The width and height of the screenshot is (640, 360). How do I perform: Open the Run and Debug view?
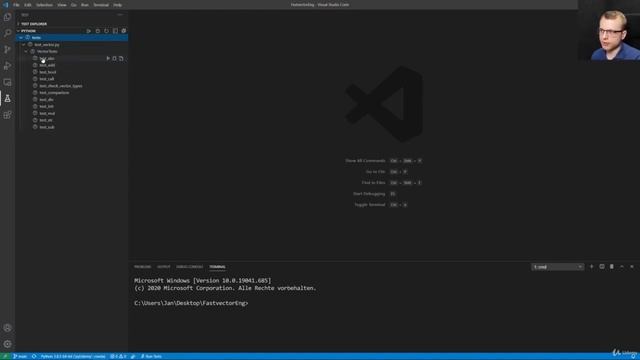[x=7, y=66]
